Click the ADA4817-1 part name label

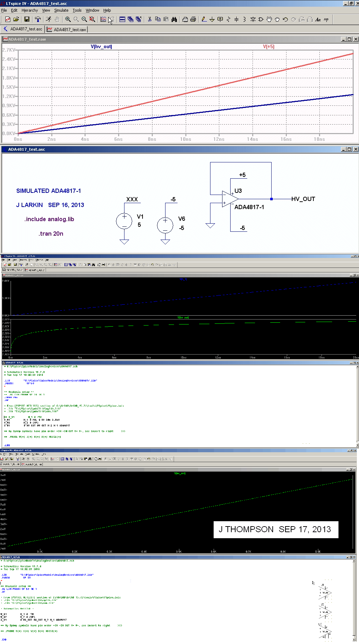coord(249,207)
